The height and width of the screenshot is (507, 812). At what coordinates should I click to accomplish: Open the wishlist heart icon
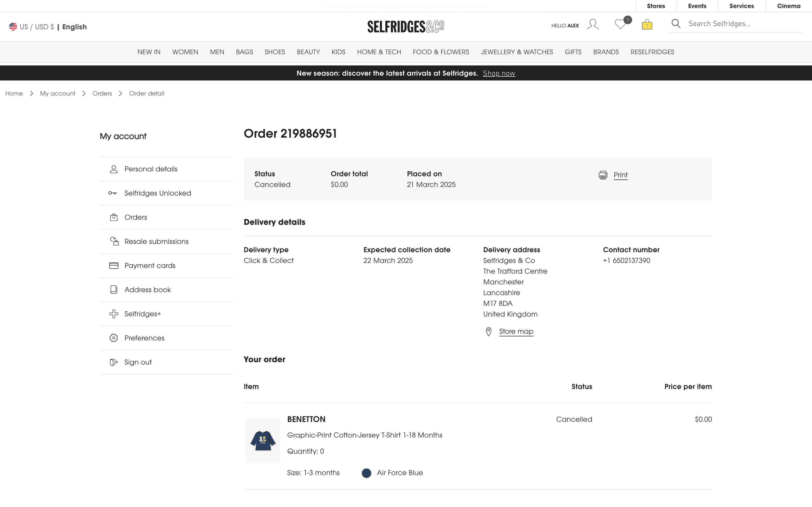coord(620,24)
